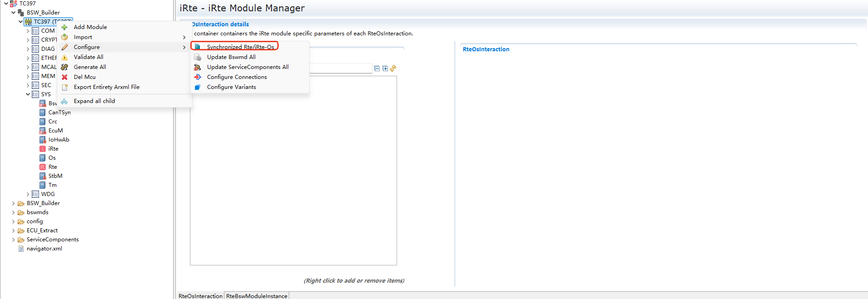This screenshot has width=868, height=299.
Task: Select Export Entirety Arxml File
Action: tap(107, 87)
